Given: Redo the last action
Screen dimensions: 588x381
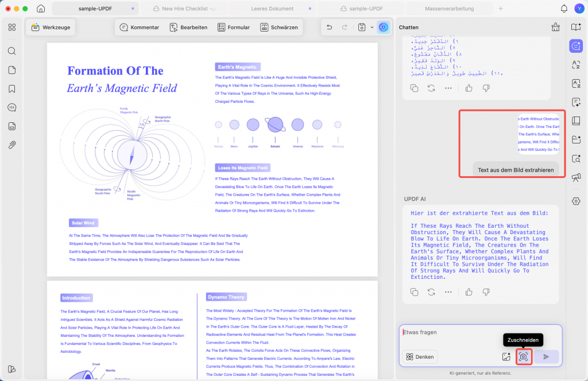Looking at the screenshot, I should pyautogui.click(x=345, y=27).
